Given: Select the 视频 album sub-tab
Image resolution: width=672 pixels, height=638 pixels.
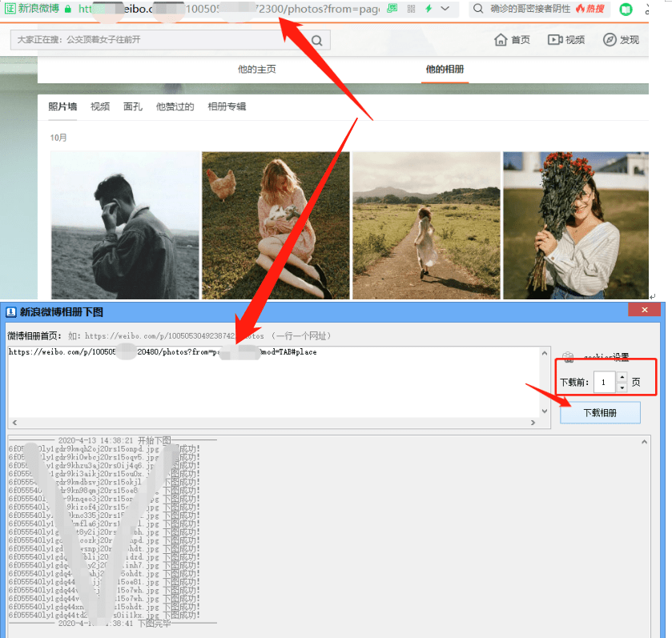Looking at the screenshot, I should click(100, 106).
